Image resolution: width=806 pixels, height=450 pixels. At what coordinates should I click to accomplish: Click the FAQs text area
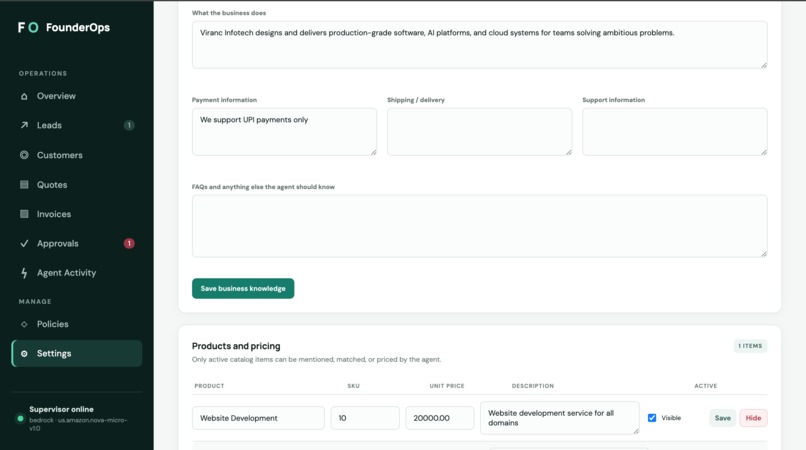coord(480,226)
